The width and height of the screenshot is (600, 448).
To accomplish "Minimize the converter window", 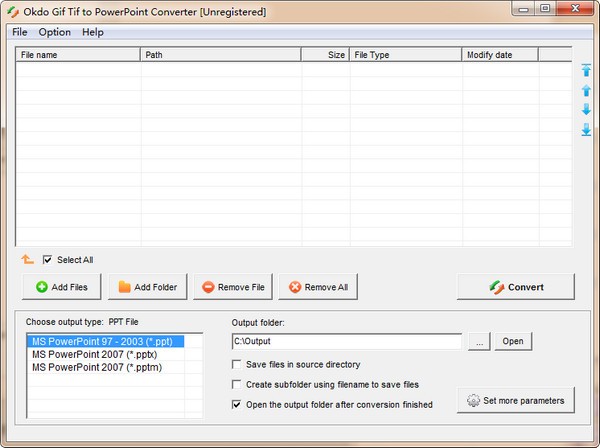I will (x=523, y=8).
